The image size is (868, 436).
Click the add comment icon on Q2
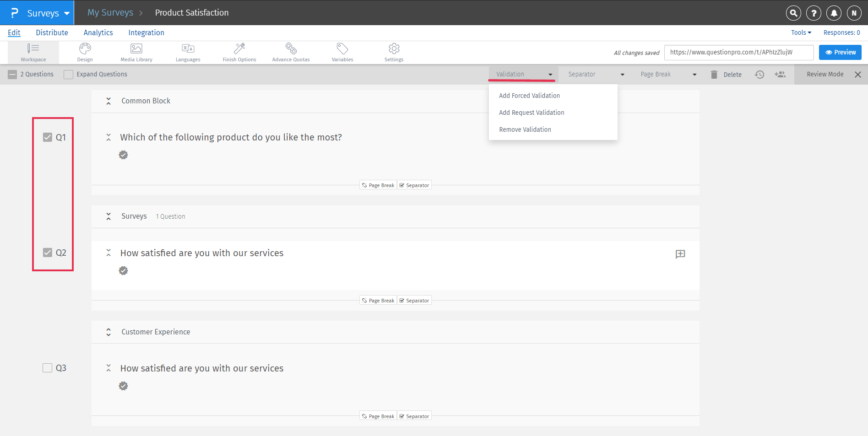click(x=680, y=254)
